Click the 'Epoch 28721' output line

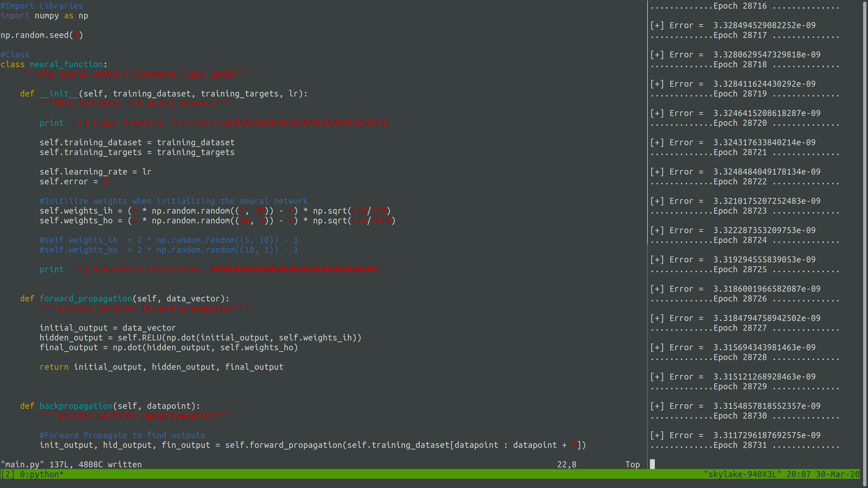click(x=745, y=152)
